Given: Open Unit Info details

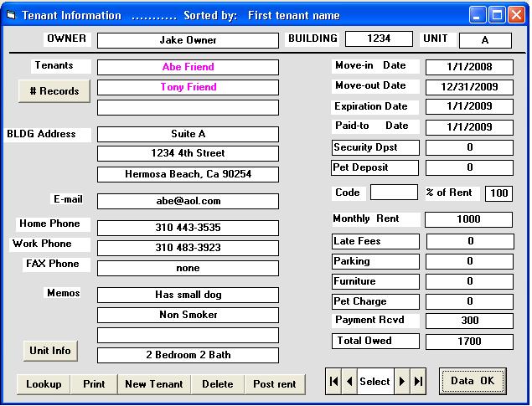Looking at the screenshot, I should [x=49, y=351].
